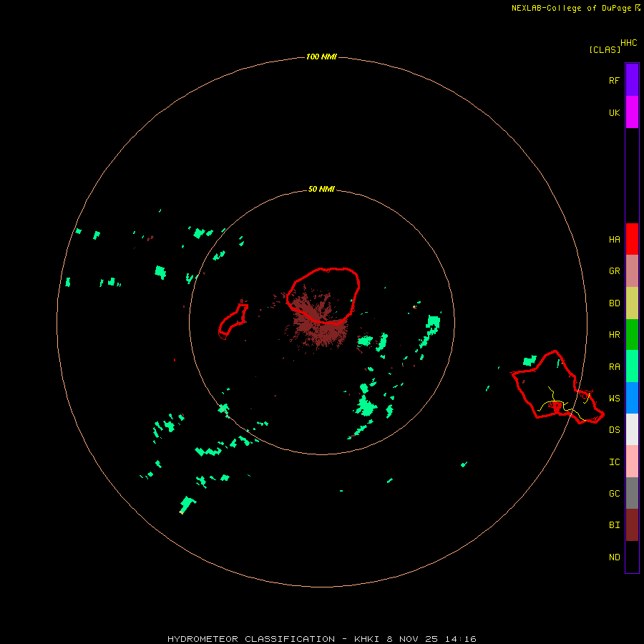This screenshot has height=644, width=644.
Task: Click the large red island outline near center
Action: pyautogui.click(x=323, y=296)
